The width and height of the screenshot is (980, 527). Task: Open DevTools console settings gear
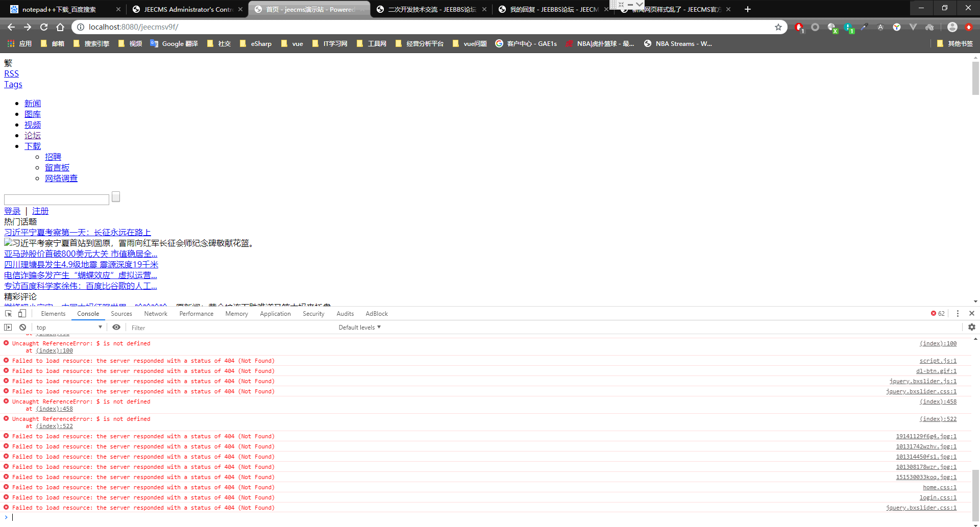tap(972, 327)
